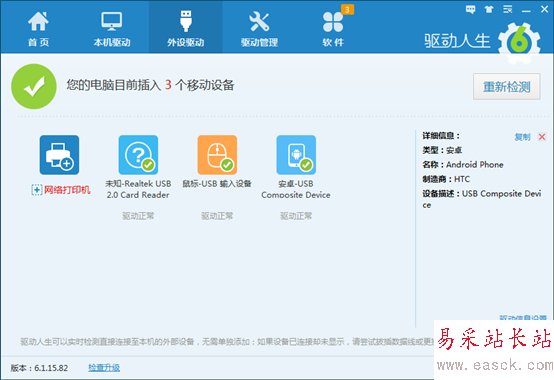The image size is (554, 380).
Task: Close the details panel with red X
Action: pyautogui.click(x=542, y=137)
